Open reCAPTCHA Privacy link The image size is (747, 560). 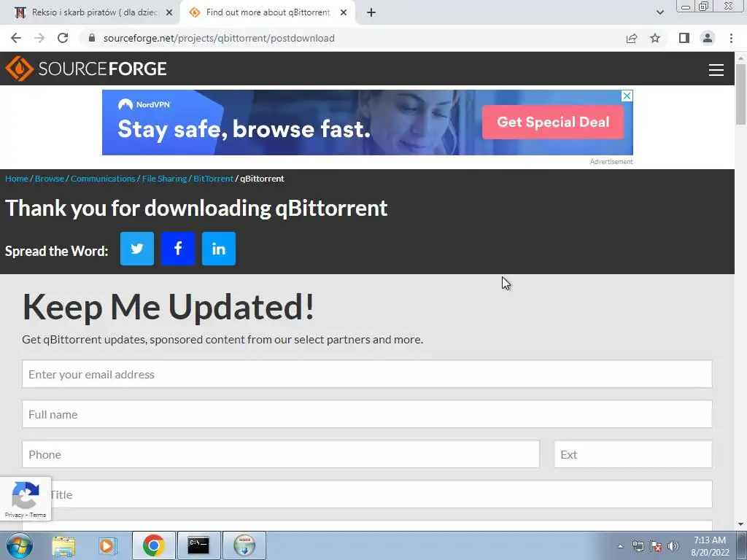tap(14, 515)
